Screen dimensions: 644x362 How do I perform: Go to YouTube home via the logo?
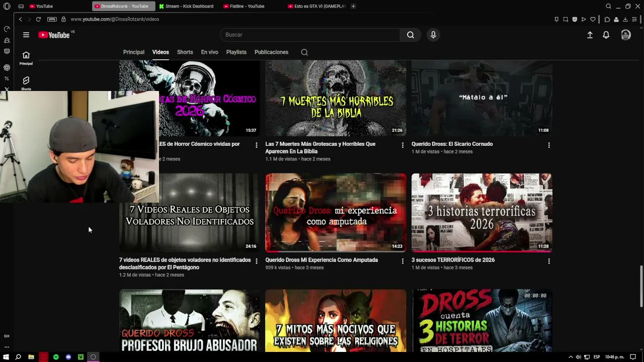[x=54, y=35]
